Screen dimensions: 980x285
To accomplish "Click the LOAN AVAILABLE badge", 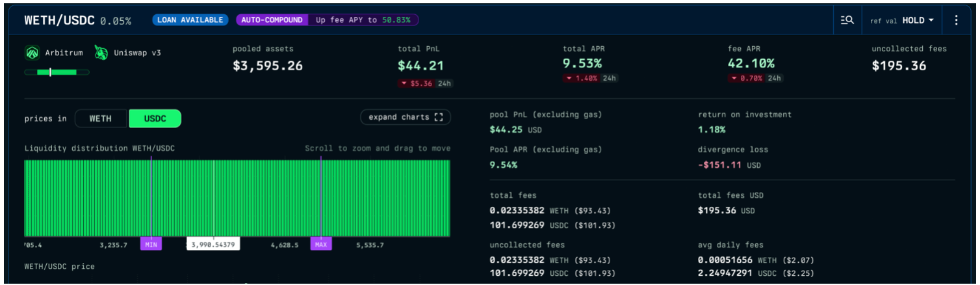I will tap(190, 20).
